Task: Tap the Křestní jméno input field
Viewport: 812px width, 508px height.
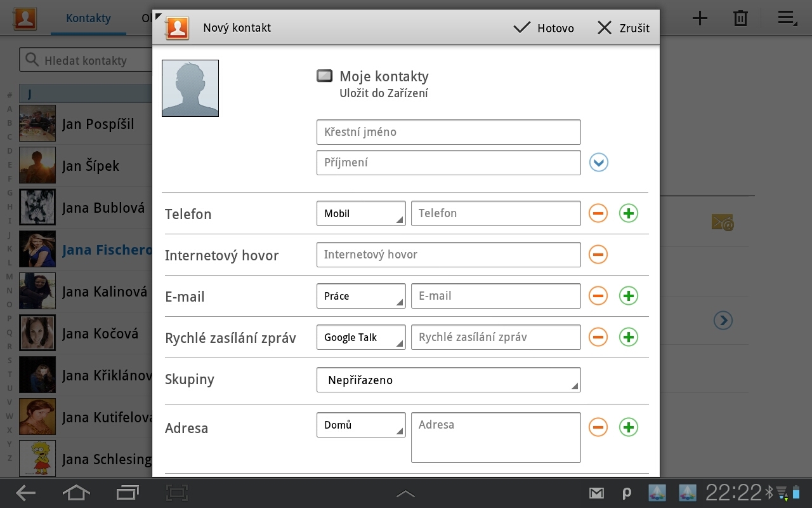Action: coord(448,132)
